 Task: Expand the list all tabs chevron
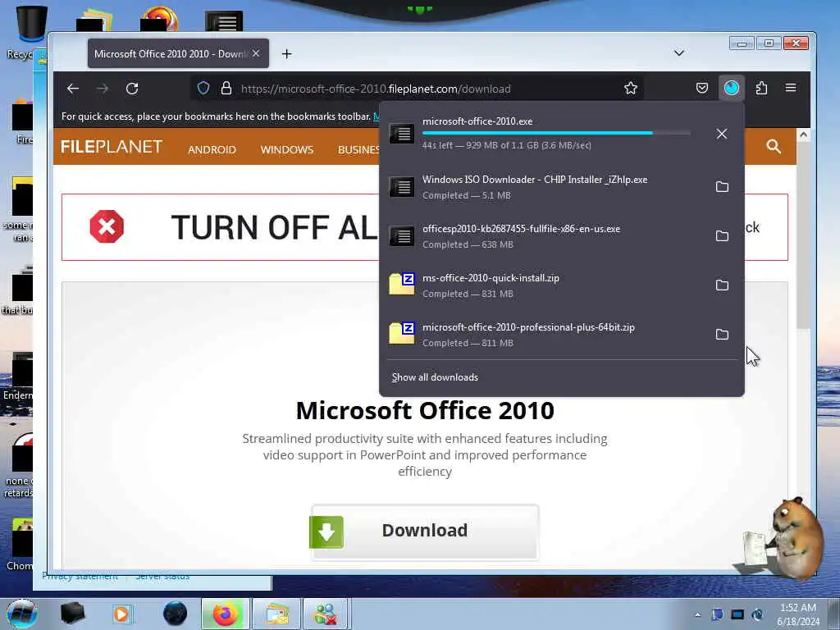(x=678, y=53)
